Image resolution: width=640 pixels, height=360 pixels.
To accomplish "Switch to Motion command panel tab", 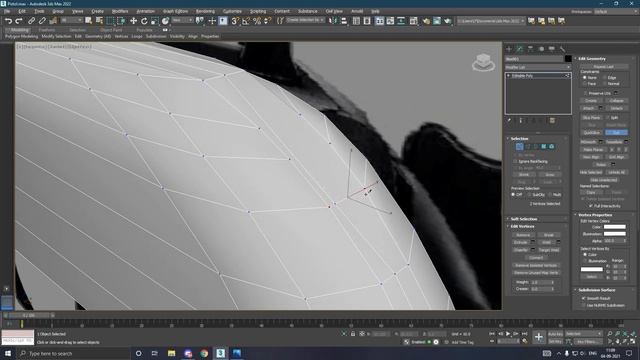I will click(x=541, y=49).
